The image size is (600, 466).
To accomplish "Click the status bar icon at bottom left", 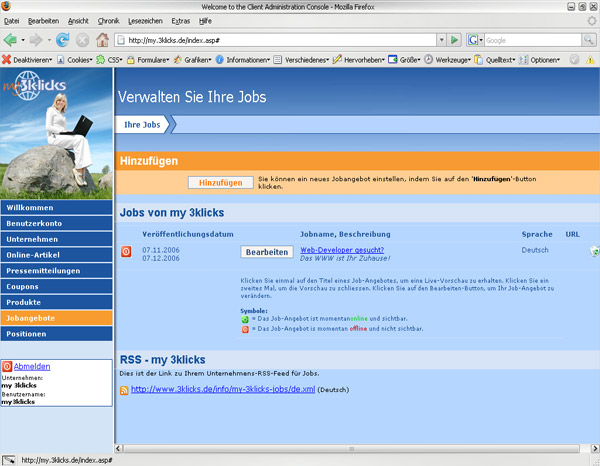I will pyautogui.click(x=8, y=460).
